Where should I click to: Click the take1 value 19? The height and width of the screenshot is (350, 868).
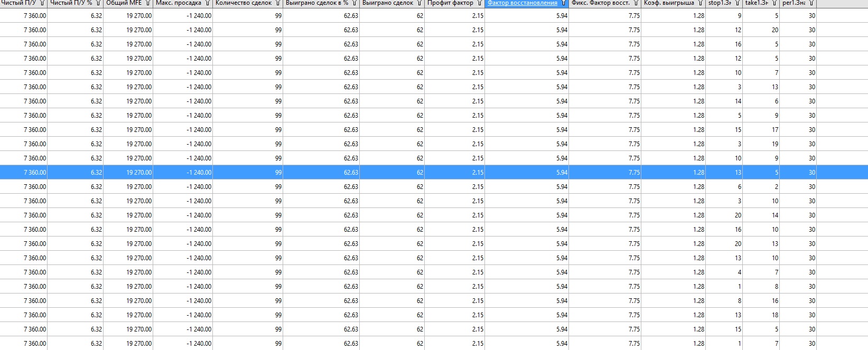point(775,144)
